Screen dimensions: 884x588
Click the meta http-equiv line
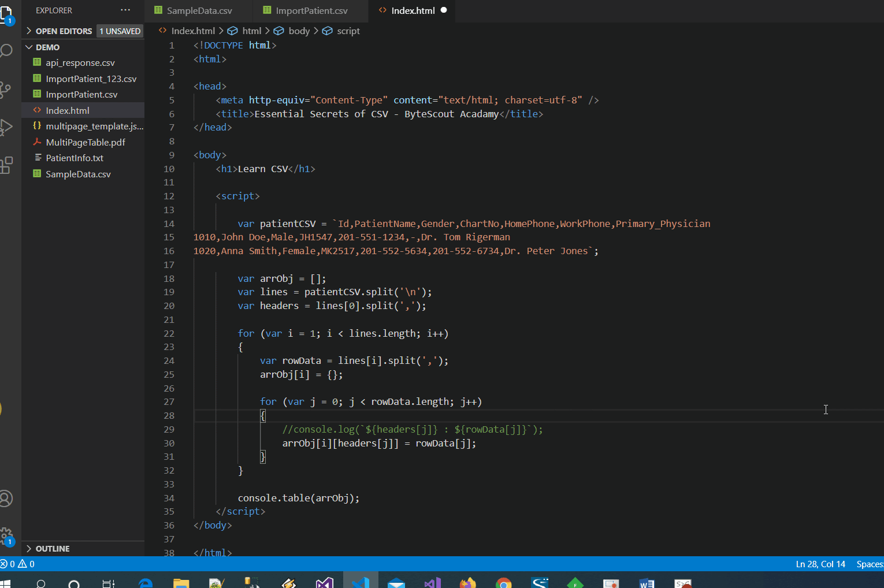407,100
